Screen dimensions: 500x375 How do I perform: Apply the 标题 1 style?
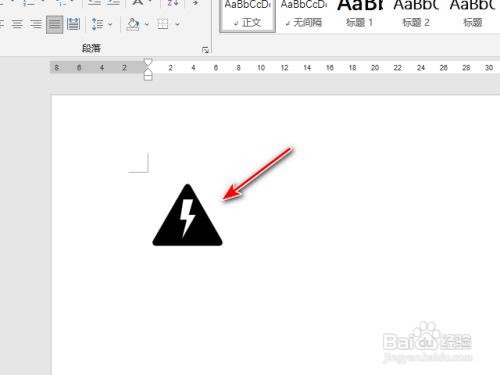pyautogui.click(x=359, y=15)
